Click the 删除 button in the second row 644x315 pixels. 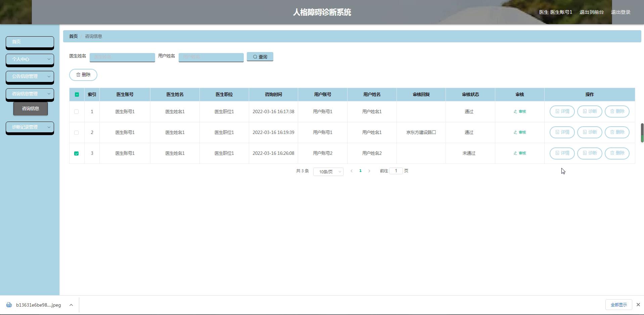(x=617, y=132)
